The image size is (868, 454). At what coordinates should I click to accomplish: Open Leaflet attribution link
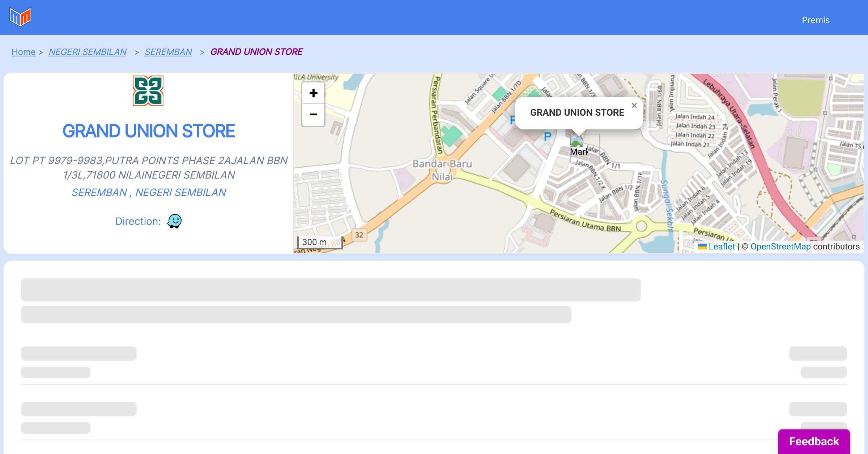722,247
